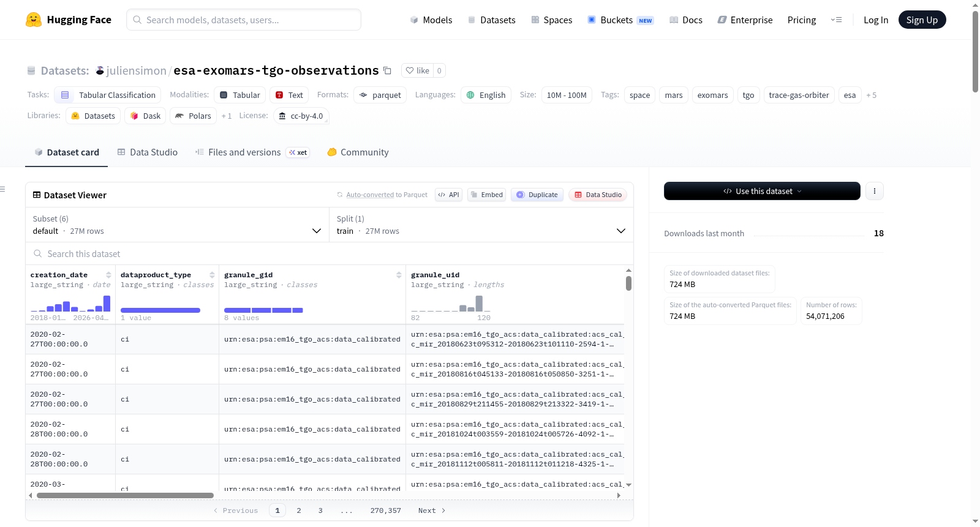This screenshot has width=980, height=527.
Task: Click the search magnifier in dataset search
Action: [x=38, y=253]
